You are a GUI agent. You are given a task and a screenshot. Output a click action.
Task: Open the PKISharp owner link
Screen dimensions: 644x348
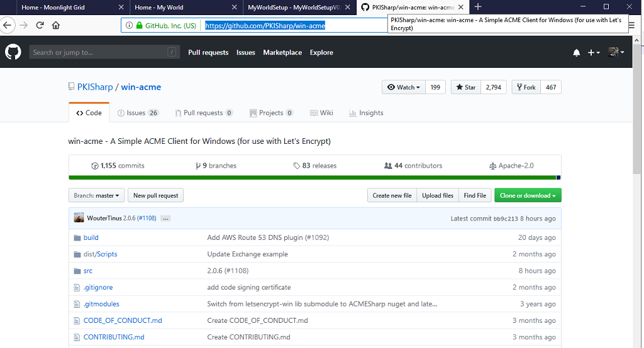[x=95, y=87]
